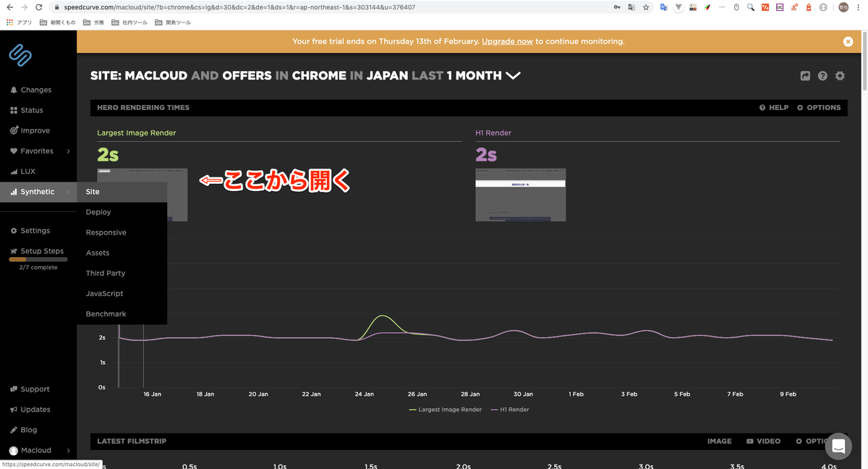The image size is (868, 469).
Task: Open the アプリ apps bookmark
Action: tap(20, 22)
